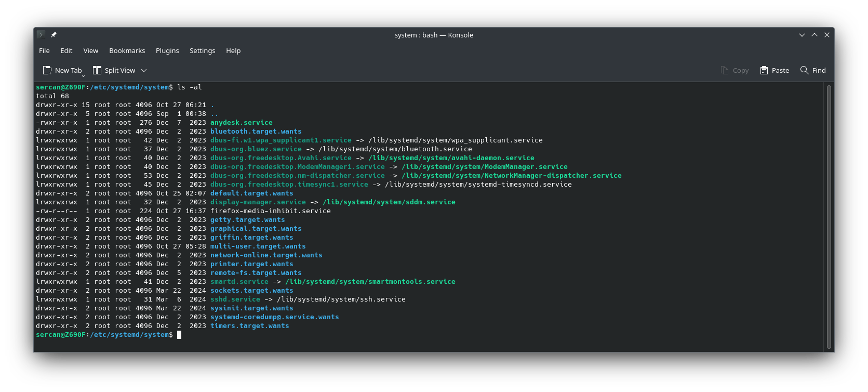Open the Settings menu
The height and width of the screenshot is (392, 868).
point(203,50)
